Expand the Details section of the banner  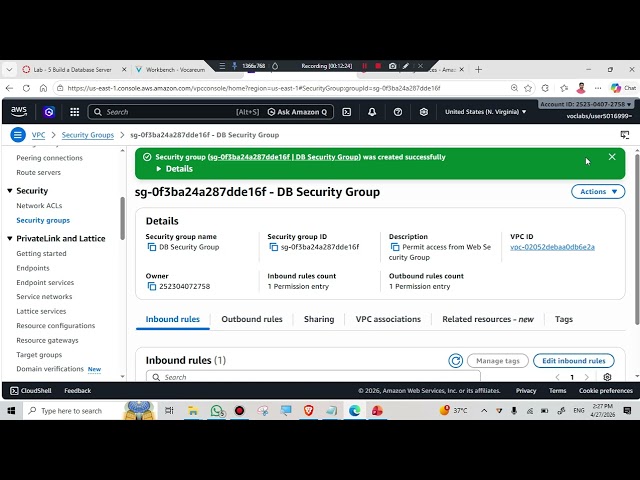pos(175,169)
